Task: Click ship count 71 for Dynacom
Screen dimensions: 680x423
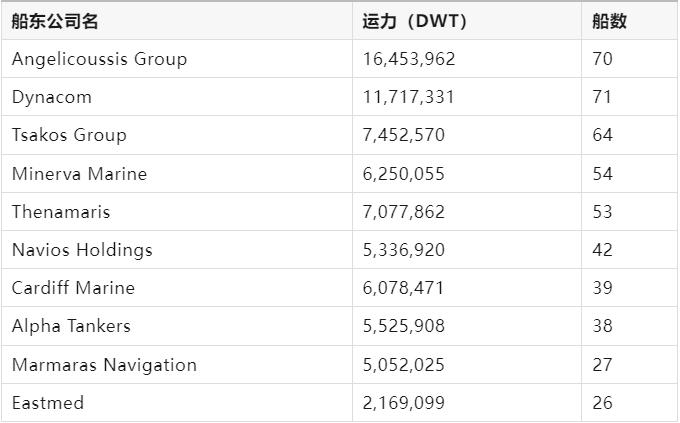Action: tap(629, 97)
